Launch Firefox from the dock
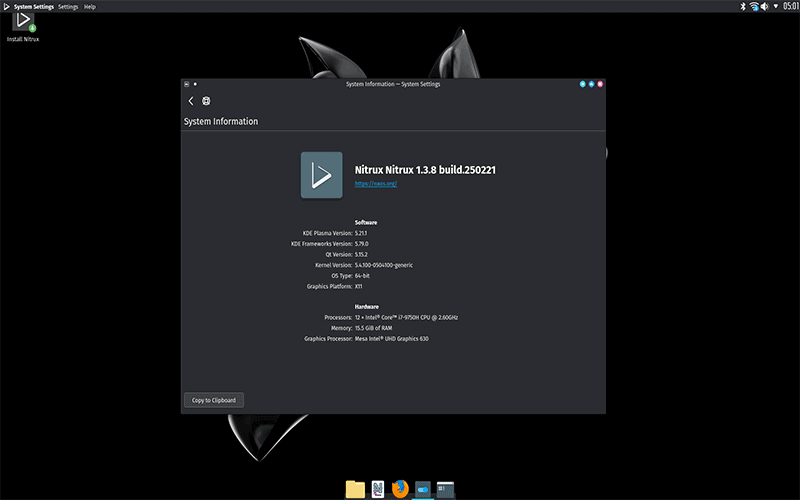Viewport: 800px width, 500px height. click(401, 489)
